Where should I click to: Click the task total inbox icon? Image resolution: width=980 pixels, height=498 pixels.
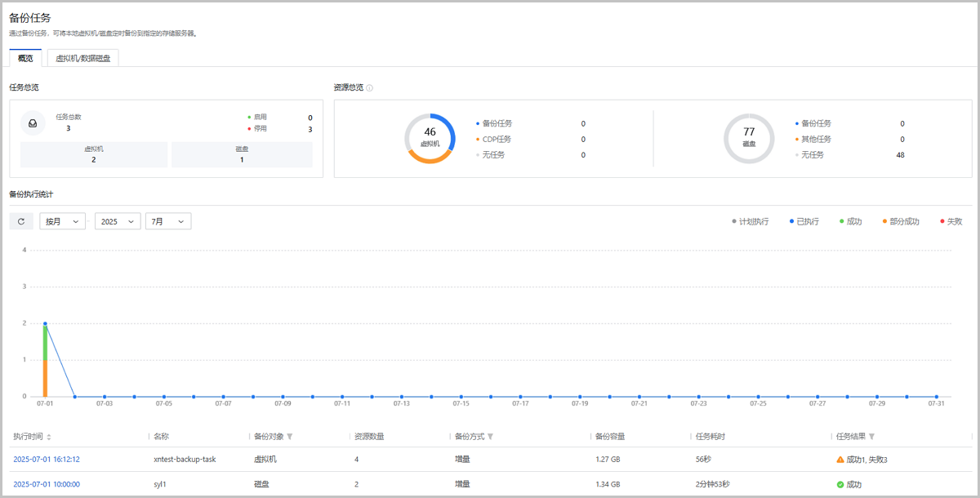(33, 122)
